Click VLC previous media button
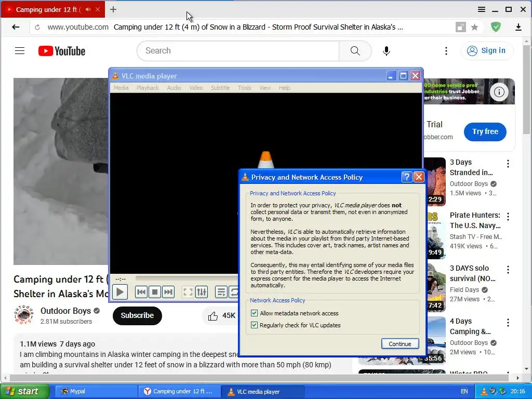The width and height of the screenshot is (532, 399). 141,292
